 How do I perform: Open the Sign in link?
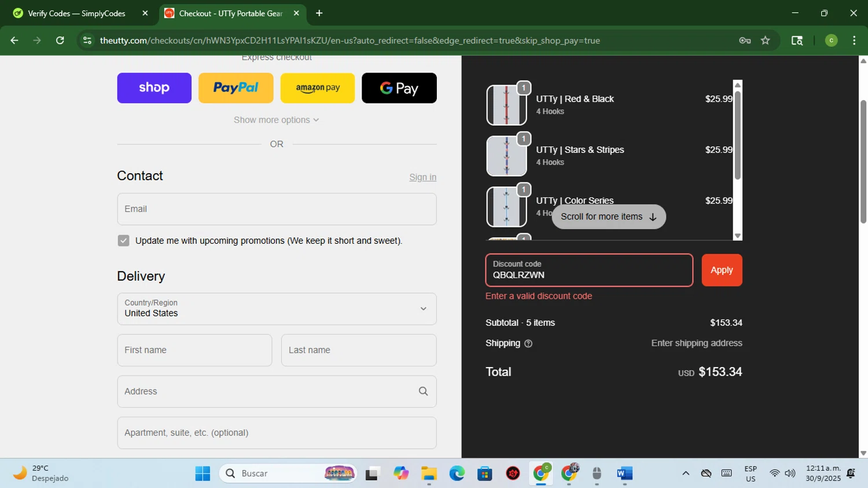(423, 177)
